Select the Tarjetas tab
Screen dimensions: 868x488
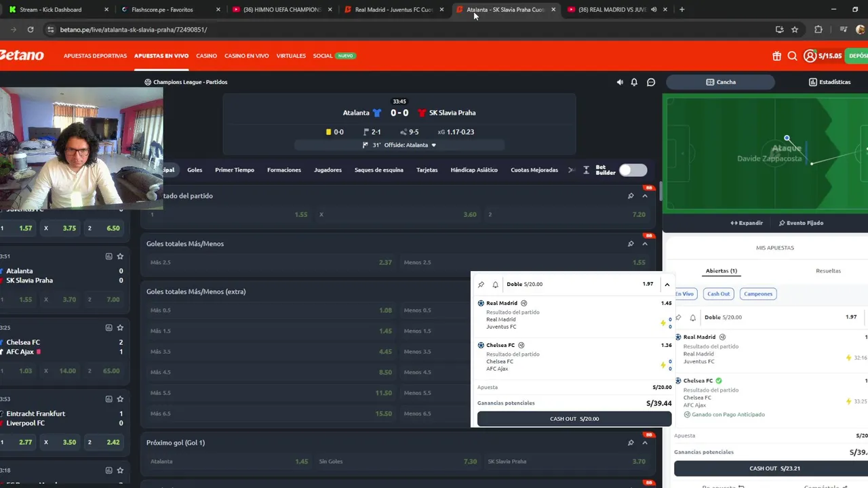coord(427,170)
